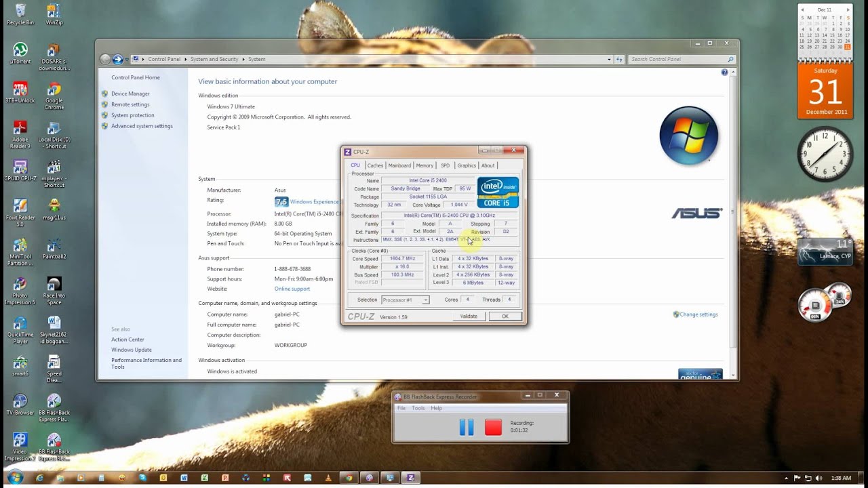The width and height of the screenshot is (868, 488).
Task: Open MiniTool Partition desktop icon
Action: [20, 252]
